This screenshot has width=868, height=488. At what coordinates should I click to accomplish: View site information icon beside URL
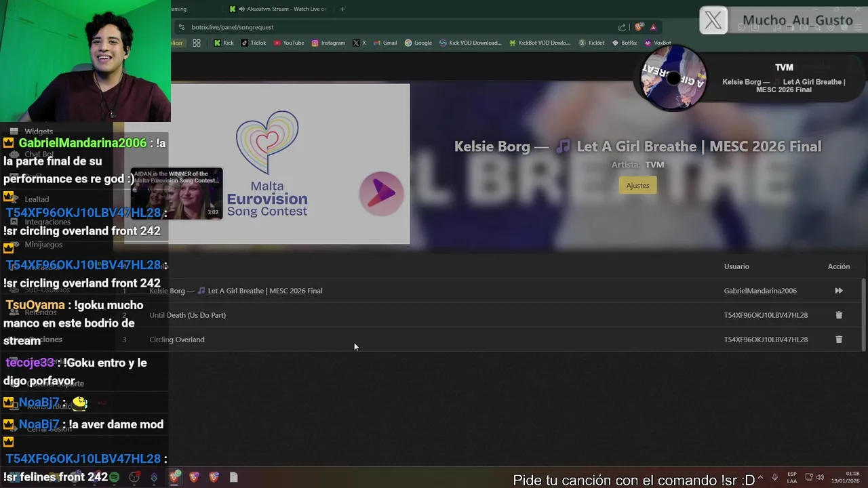click(x=181, y=27)
